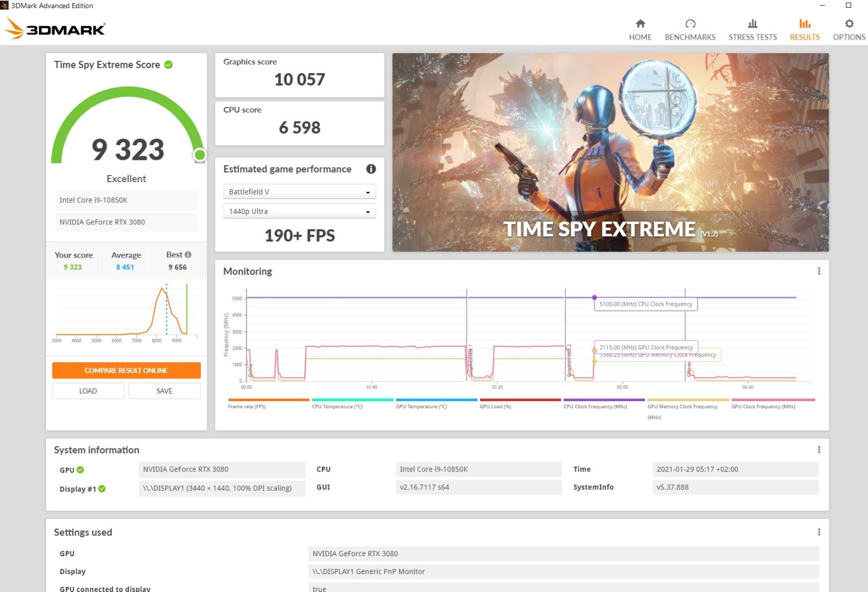Open the Stress Tests icon
Screen dimensions: 868x592
coord(752,23)
